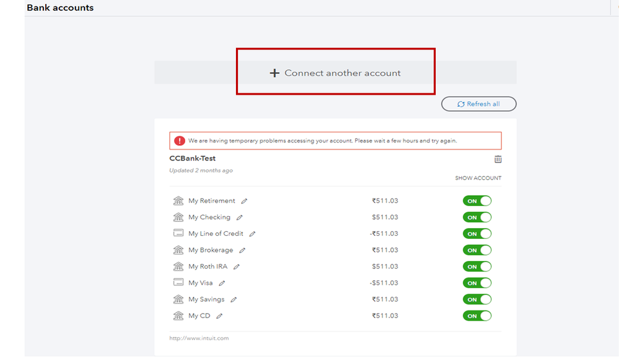The width and height of the screenshot is (644, 362).
Task: Click edit pencil next to My Line of Credit
Action: tap(252, 234)
